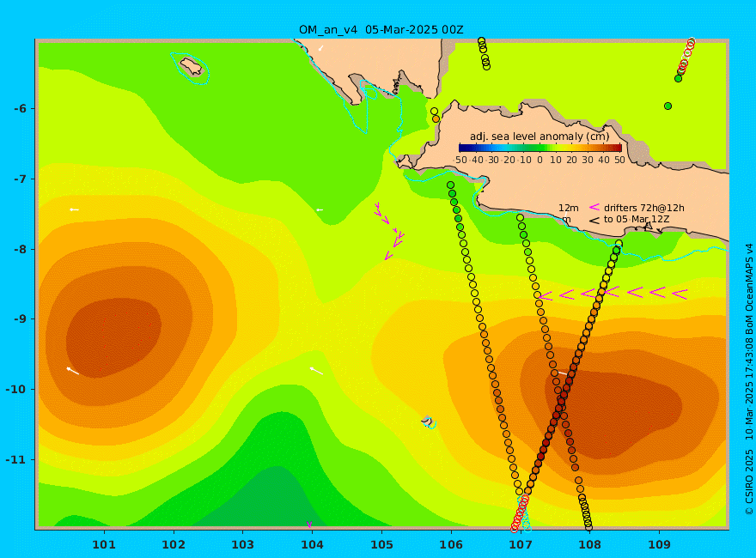756x558 pixels.
Task: Click the orange circle marker off Java's western tip
Action: (x=436, y=118)
